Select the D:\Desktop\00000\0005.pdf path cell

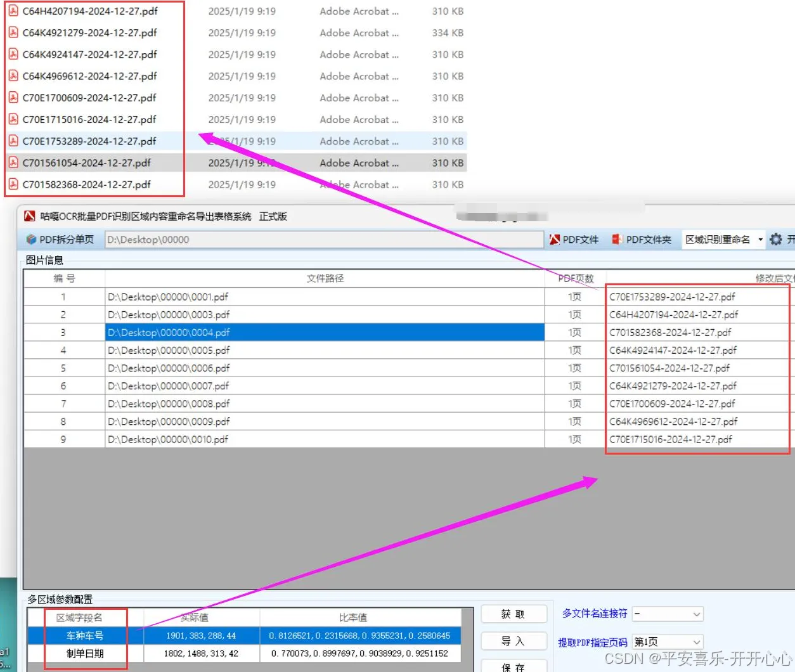click(x=325, y=350)
